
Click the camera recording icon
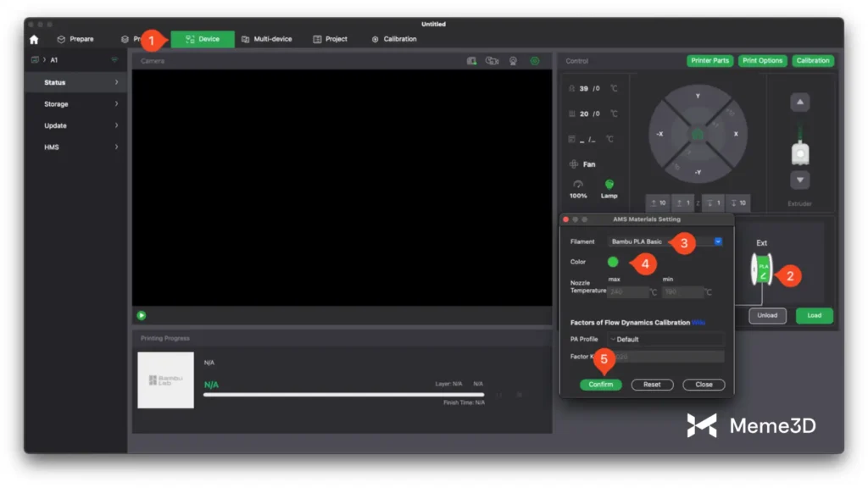[x=492, y=61]
